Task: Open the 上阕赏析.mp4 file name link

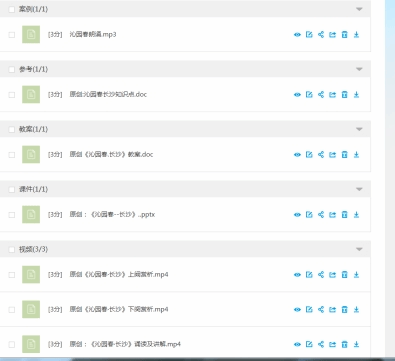Action: 119,274
